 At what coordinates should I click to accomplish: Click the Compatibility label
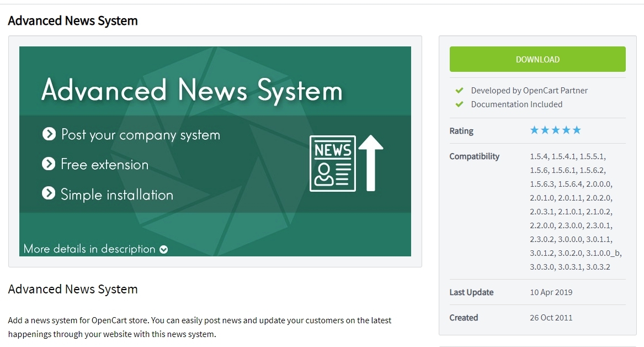tap(474, 156)
